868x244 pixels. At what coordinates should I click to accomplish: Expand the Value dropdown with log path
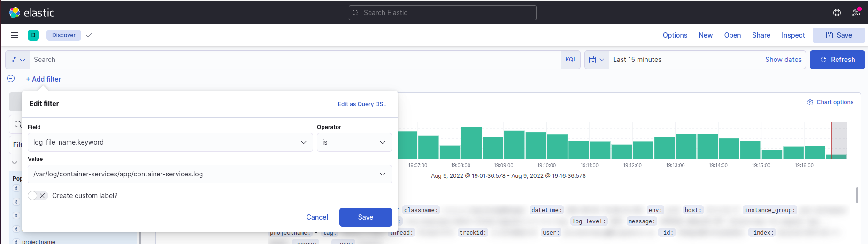(209, 174)
